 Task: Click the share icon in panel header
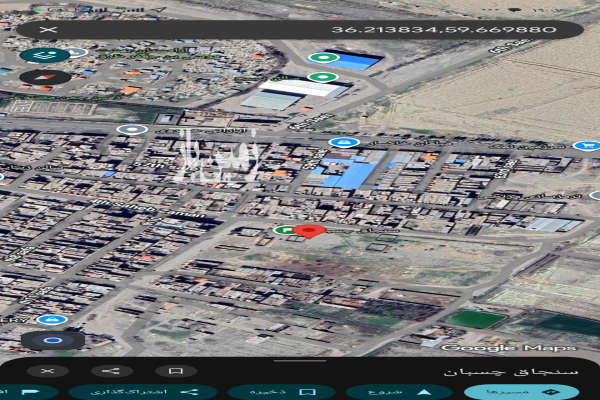[111, 371]
